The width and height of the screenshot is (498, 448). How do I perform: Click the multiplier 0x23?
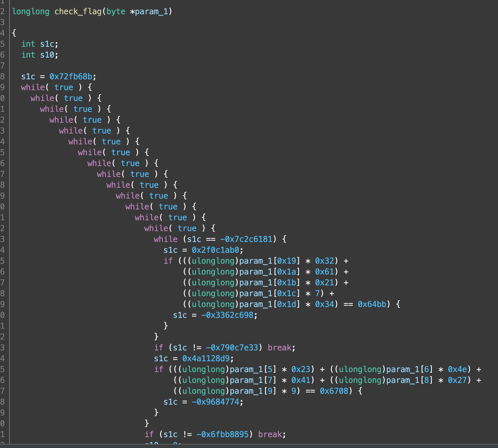pos(301,369)
